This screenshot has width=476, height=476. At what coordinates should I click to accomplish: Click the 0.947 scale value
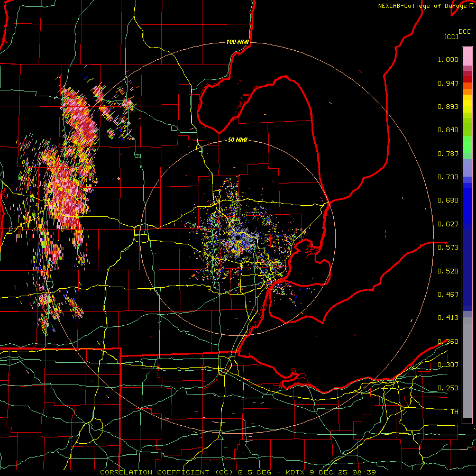tap(448, 83)
